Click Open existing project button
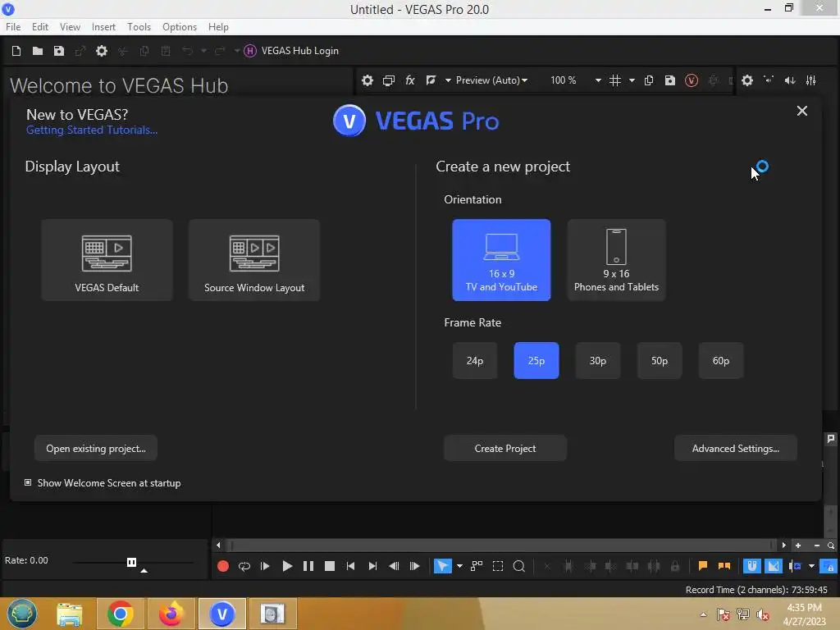Viewport: 840px width, 630px height. tap(96, 449)
